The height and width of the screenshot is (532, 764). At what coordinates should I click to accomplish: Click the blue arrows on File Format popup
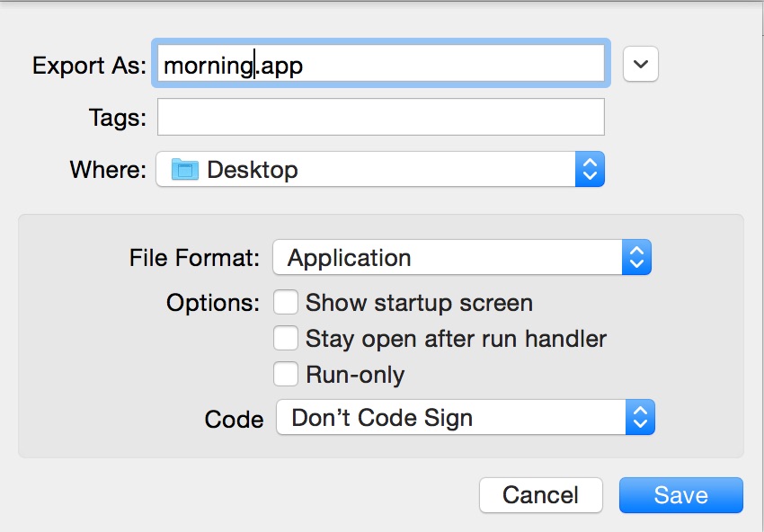[636, 258]
